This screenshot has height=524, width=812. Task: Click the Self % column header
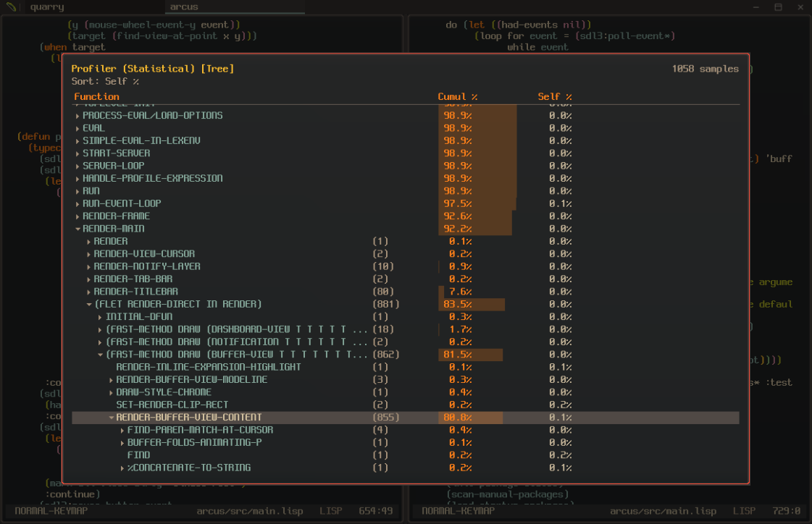click(x=554, y=97)
